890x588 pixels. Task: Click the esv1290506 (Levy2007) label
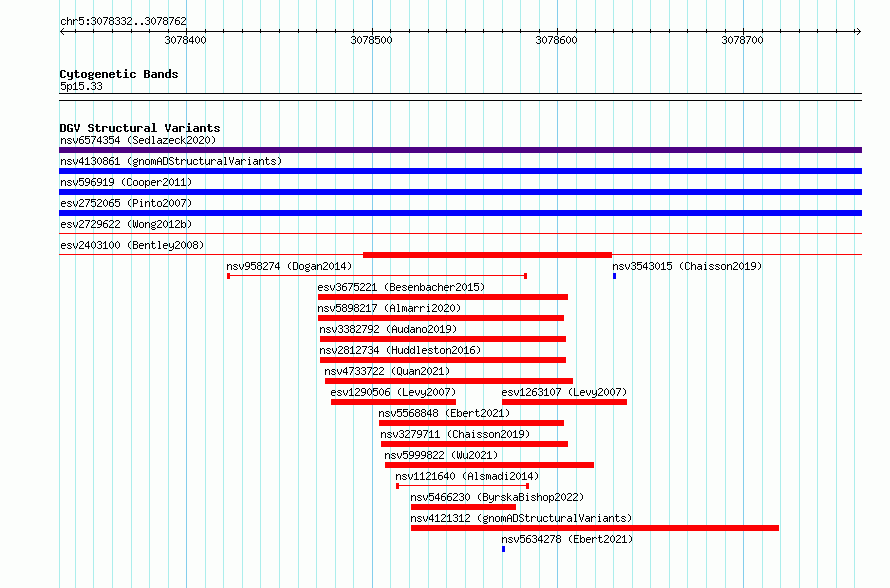pyautogui.click(x=393, y=392)
